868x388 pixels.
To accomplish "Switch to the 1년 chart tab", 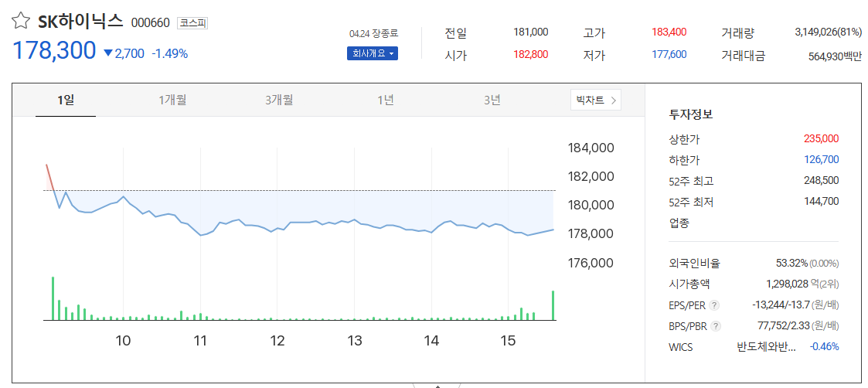I will [386, 100].
